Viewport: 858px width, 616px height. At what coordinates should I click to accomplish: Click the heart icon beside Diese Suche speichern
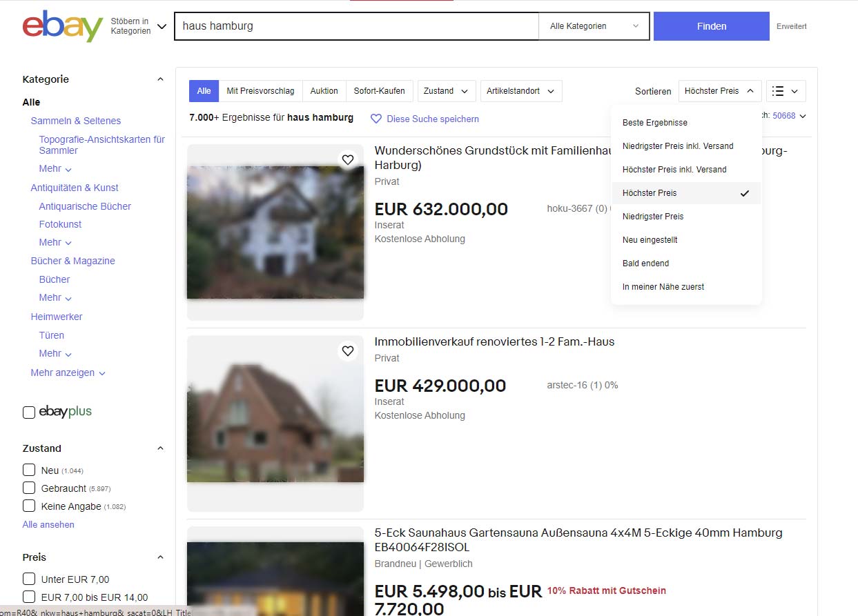pyautogui.click(x=376, y=119)
